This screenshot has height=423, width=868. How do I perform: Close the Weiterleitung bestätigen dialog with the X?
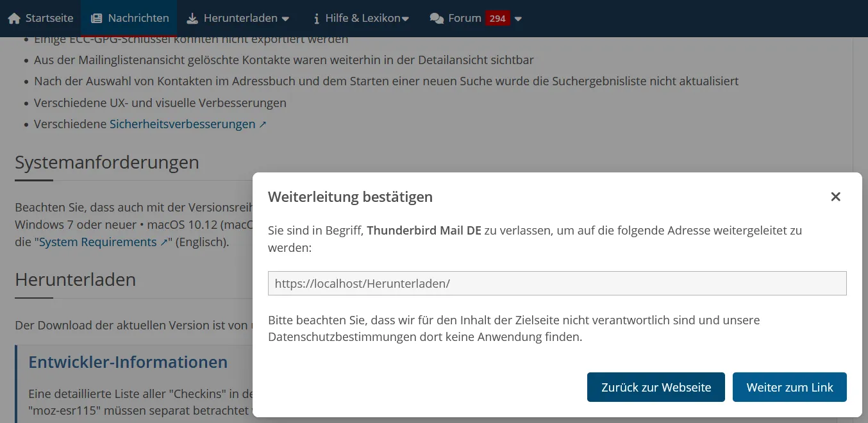coord(835,197)
